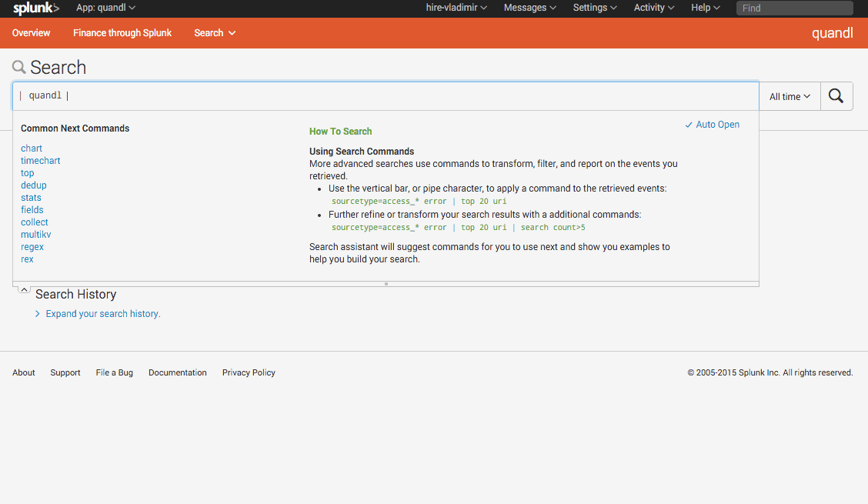The height and width of the screenshot is (504, 868).
Task: Go to the Overview tab
Action: tap(31, 33)
